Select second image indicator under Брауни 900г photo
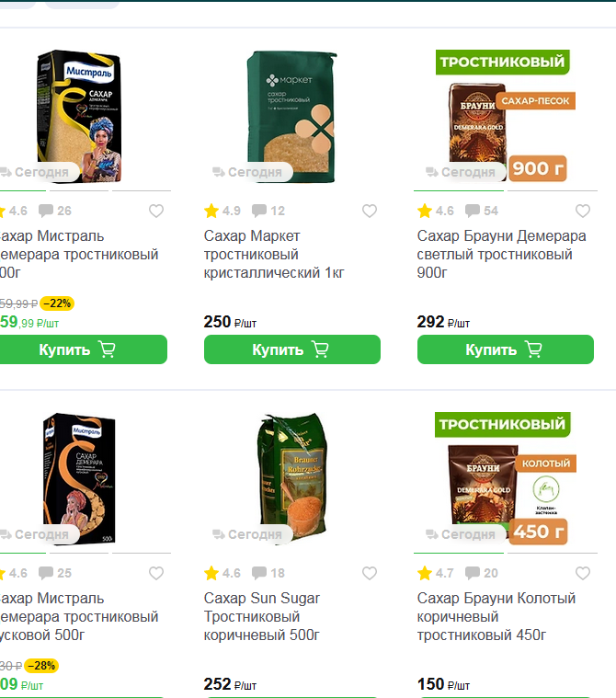The width and height of the screenshot is (616, 698). click(553, 190)
